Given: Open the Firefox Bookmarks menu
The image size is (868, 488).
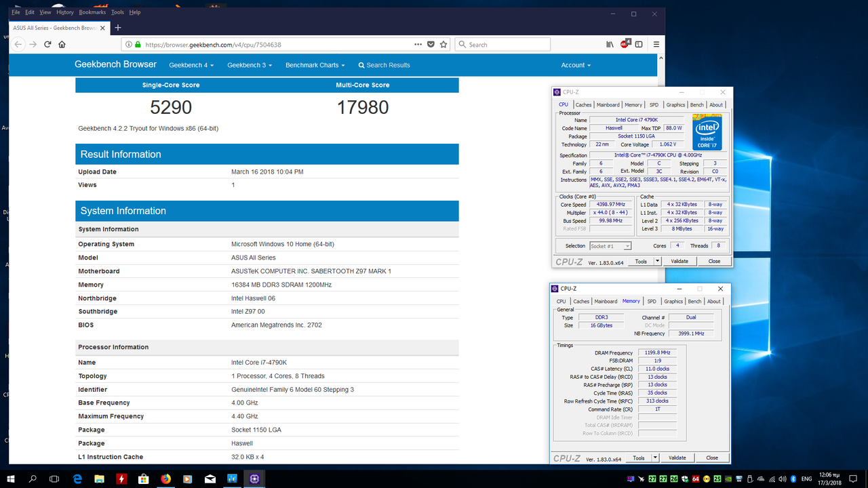Looking at the screenshot, I should tap(92, 12).
